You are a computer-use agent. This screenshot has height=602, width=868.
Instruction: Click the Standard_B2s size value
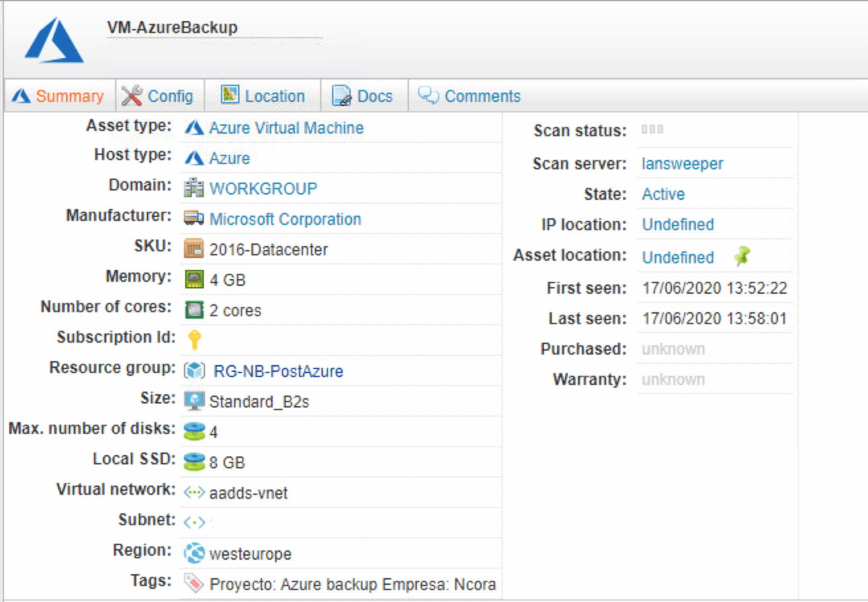coord(259,402)
